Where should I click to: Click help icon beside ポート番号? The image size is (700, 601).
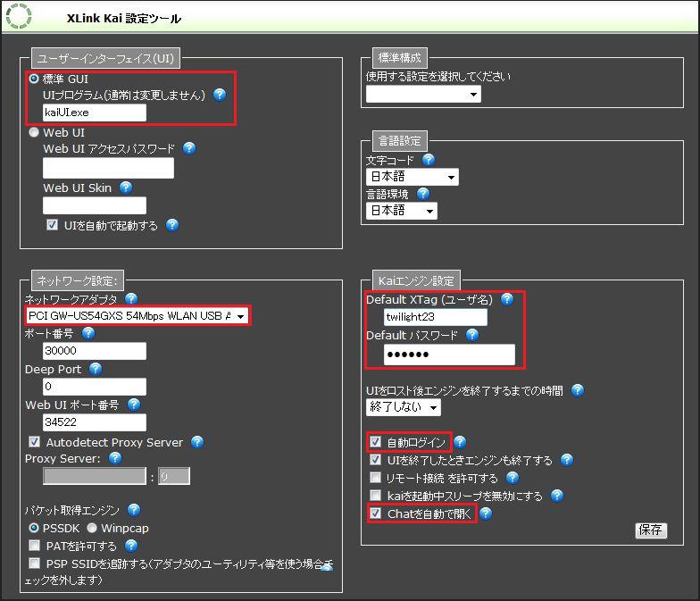tap(87, 333)
